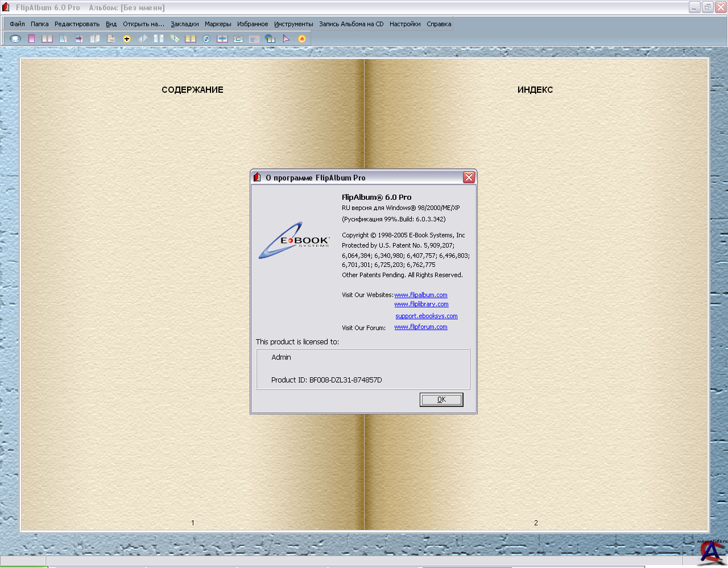Click the yellow plus circle toolbar icon
Image resolution: width=728 pixels, height=568 pixels.
point(127,39)
